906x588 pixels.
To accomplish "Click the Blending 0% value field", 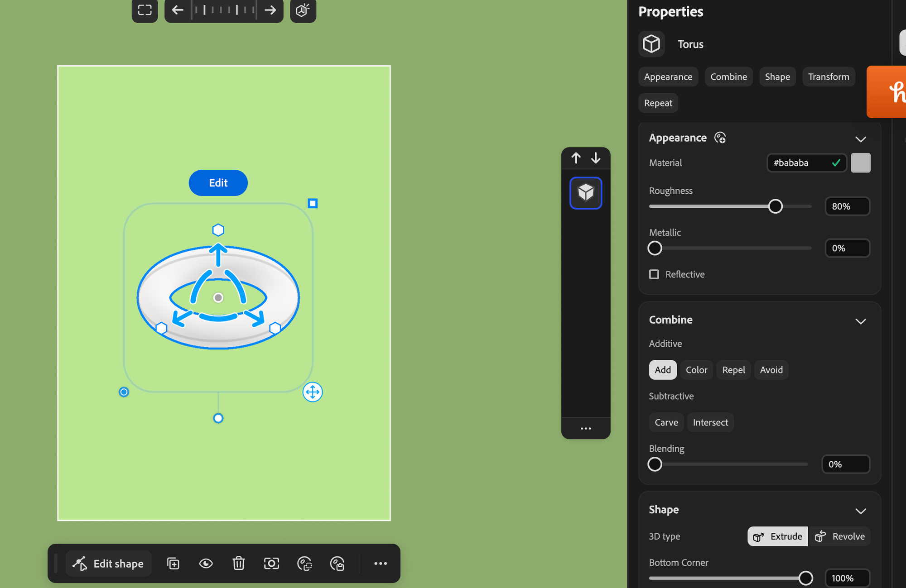I will coord(845,464).
